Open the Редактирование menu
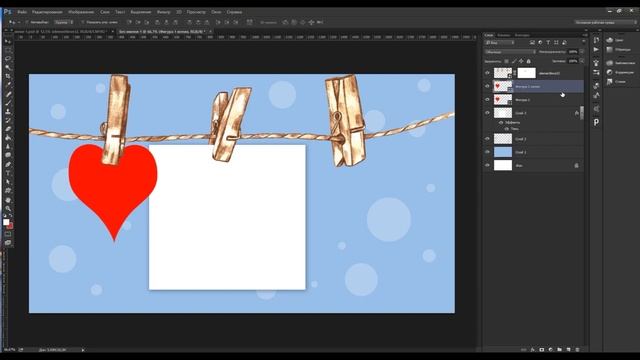Screen dimensions: 640x360 (x=47, y=12)
